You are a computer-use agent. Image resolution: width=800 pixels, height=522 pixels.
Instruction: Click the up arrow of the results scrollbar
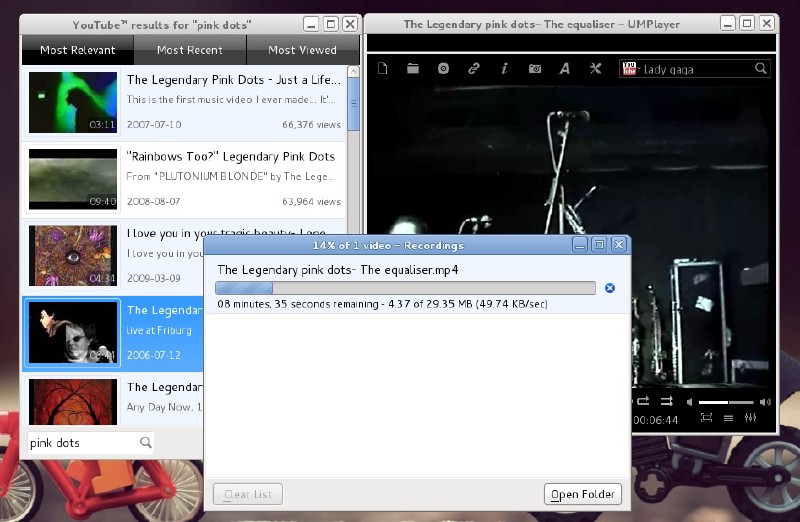tap(353, 72)
